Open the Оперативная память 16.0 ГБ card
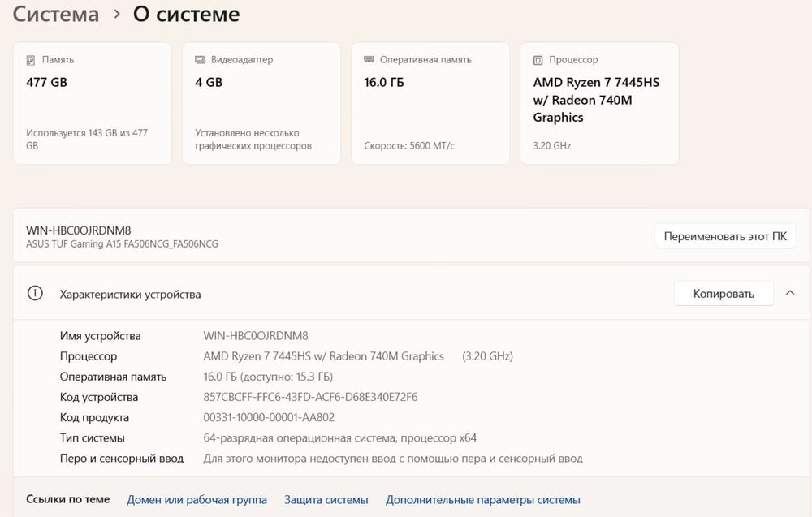This screenshot has width=812, height=517. (430, 104)
